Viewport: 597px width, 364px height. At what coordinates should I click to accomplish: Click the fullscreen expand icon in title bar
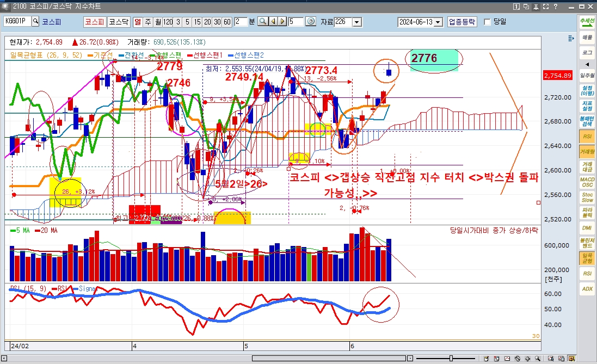pyautogui.click(x=546, y=7)
